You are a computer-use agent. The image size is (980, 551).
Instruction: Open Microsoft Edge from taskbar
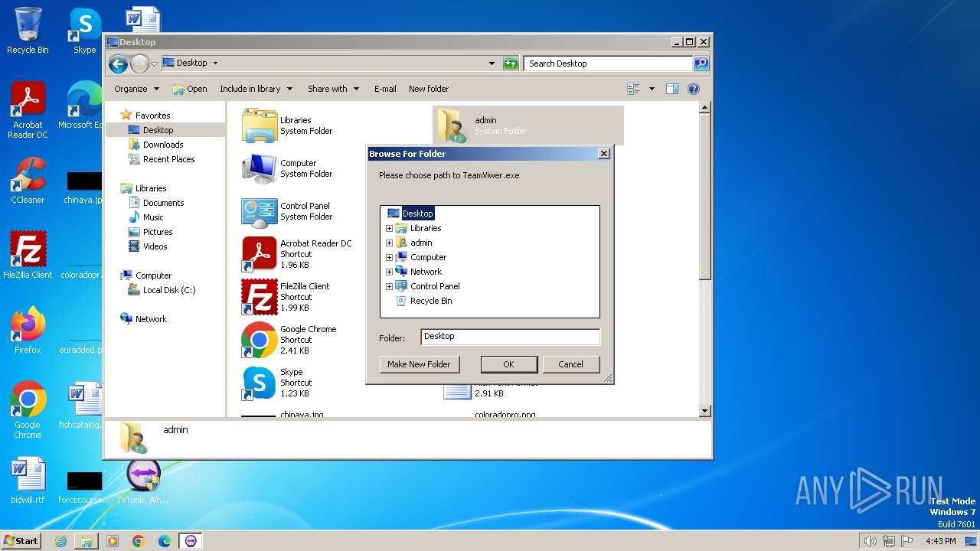point(165,541)
